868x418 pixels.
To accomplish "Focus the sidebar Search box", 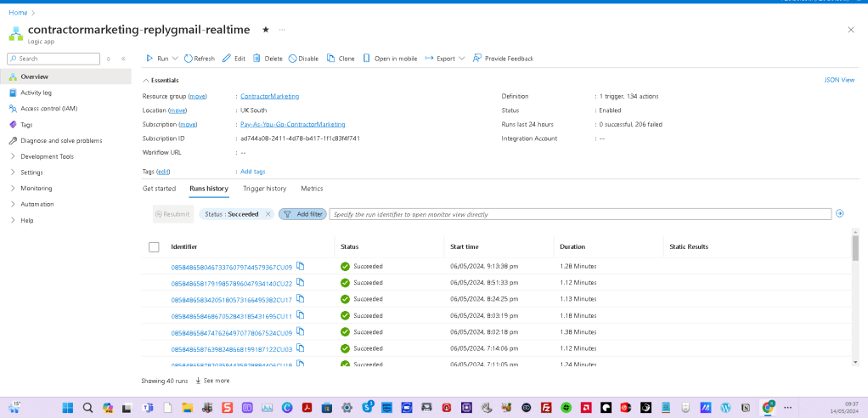I will (54, 59).
